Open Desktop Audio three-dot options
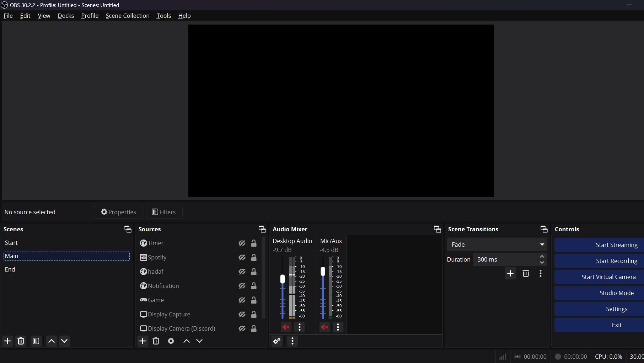Image resolution: width=644 pixels, height=363 pixels. click(x=300, y=327)
